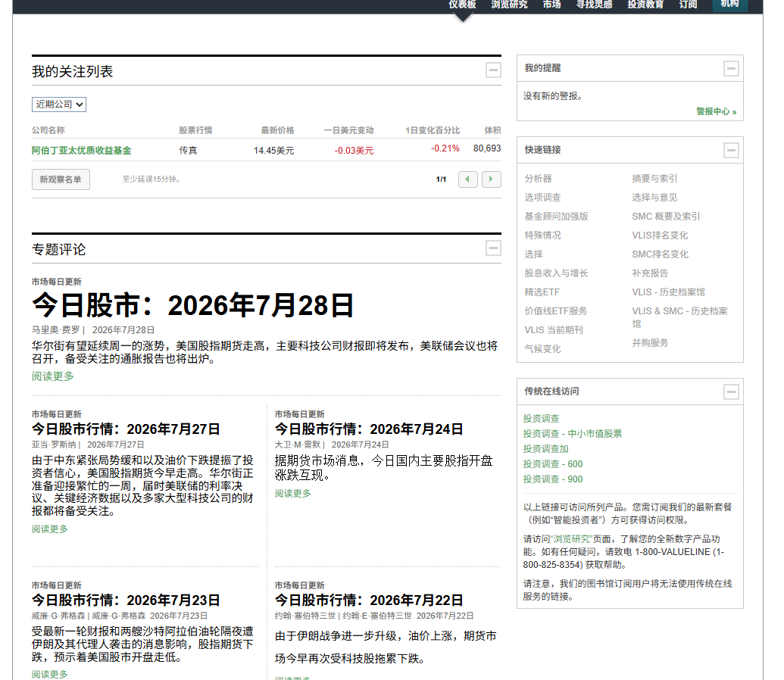Select the -0.21% change value
Screen dimensions: 784x680
pyautogui.click(x=445, y=148)
